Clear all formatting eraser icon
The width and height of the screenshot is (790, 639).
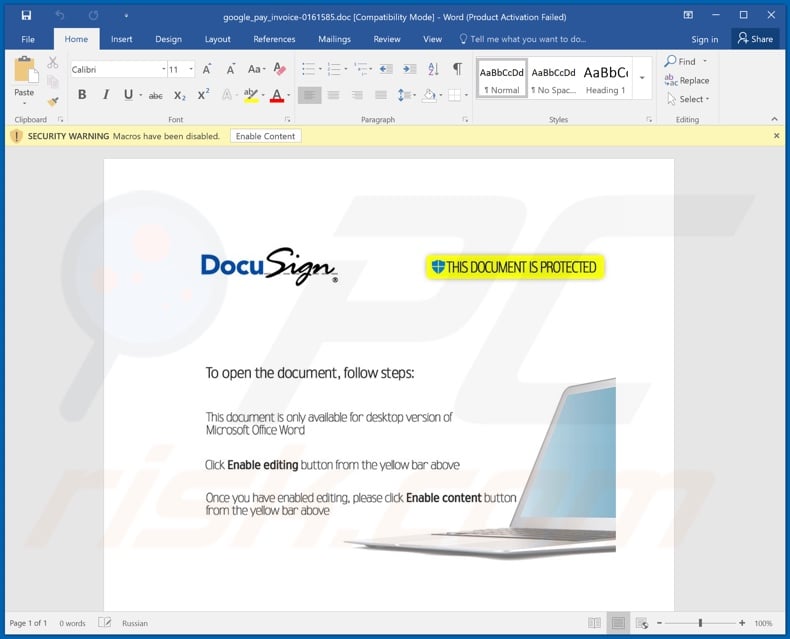[x=280, y=69]
